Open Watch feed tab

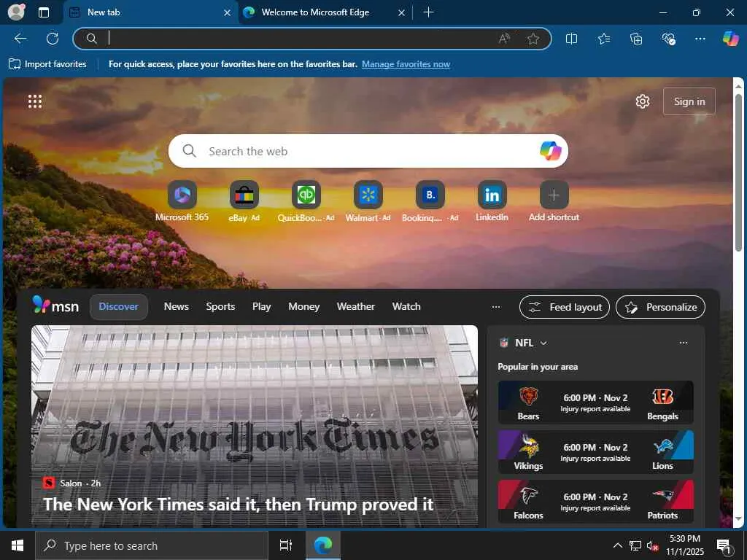coord(406,307)
